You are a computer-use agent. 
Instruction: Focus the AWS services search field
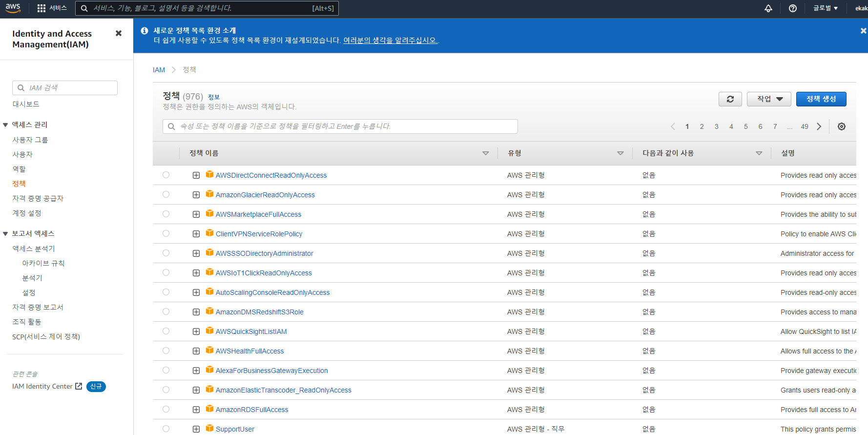207,8
